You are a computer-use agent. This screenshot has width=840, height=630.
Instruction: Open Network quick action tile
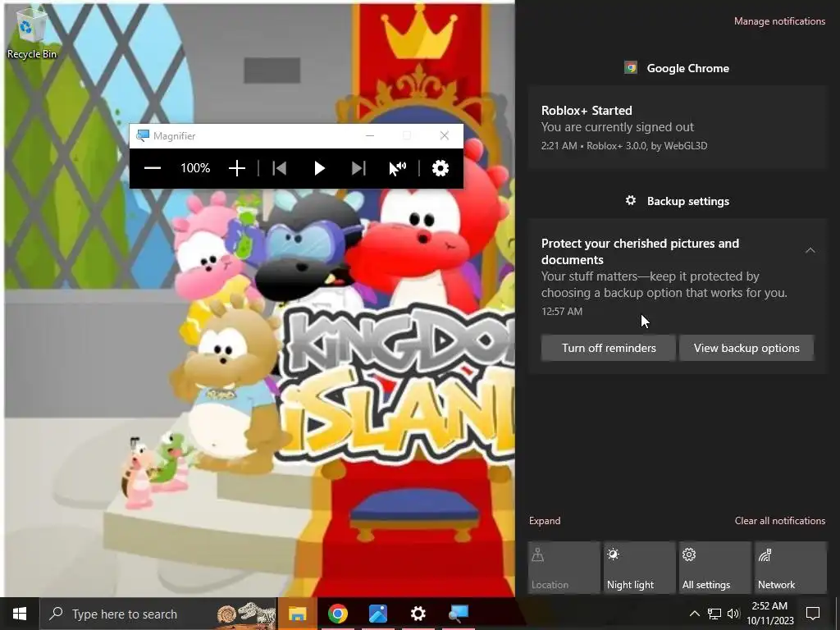pos(791,568)
